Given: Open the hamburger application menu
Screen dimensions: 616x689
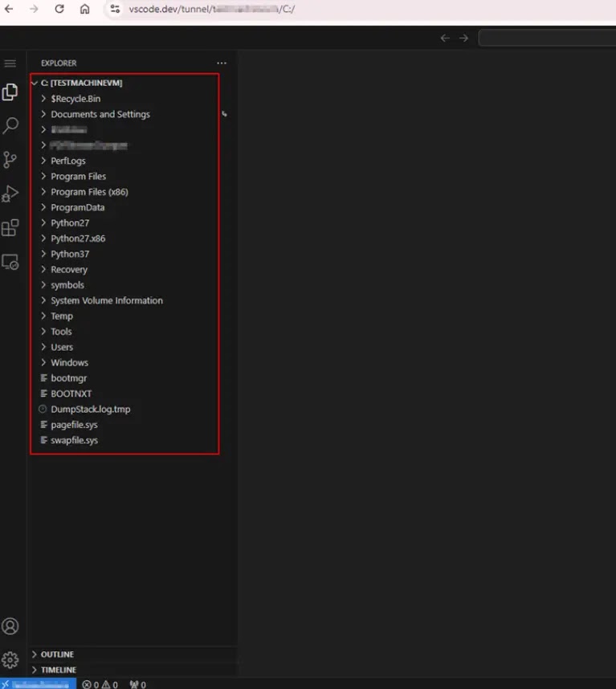Looking at the screenshot, I should 10,63.
